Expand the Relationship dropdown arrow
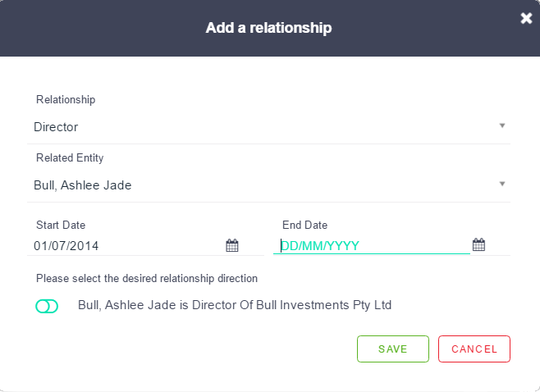Viewport: 540px width, 392px height. coord(501,126)
